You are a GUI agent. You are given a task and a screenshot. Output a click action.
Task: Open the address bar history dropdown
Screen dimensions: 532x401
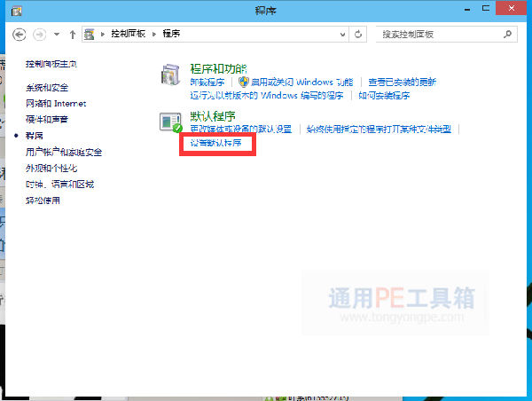[x=342, y=35]
